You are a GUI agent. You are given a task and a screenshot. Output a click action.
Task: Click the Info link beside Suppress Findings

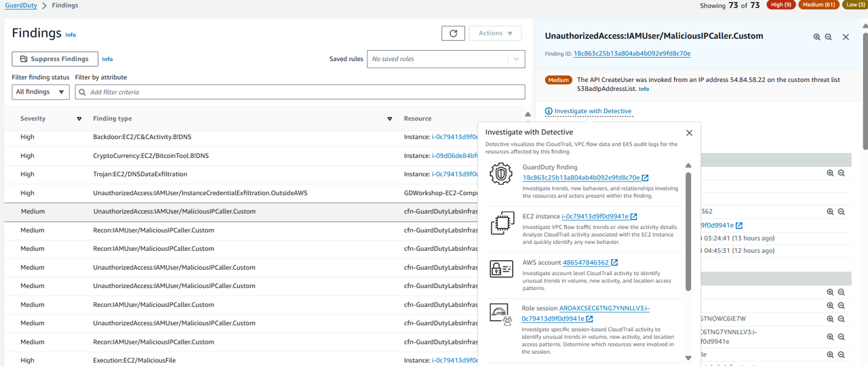coord(107,60)
